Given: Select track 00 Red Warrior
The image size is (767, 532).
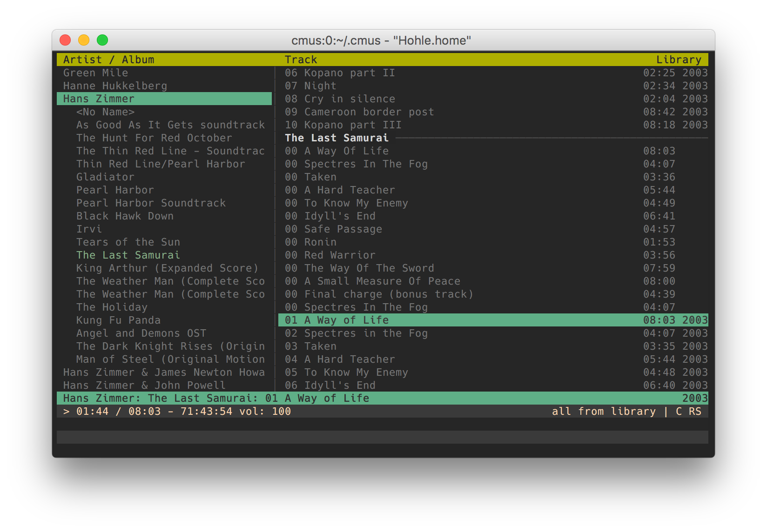Looking at the screenshot, I should click(x=493, y=255).
